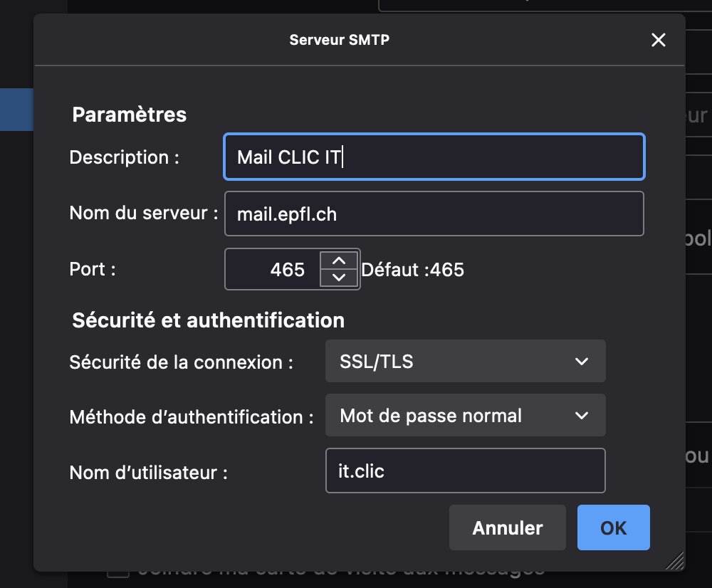Click the "Description :" label

124,157
